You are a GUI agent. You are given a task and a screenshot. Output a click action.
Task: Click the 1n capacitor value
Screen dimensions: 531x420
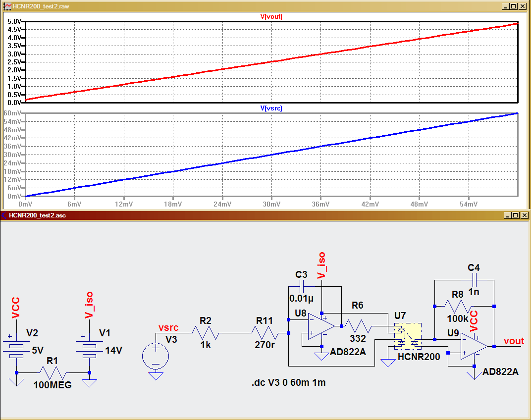click(474, 292)
